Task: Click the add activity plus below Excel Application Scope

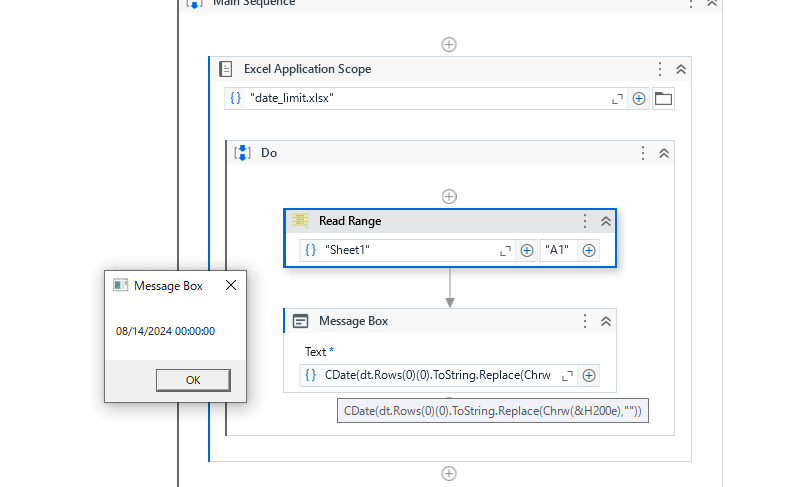Action: coord(449,474)
